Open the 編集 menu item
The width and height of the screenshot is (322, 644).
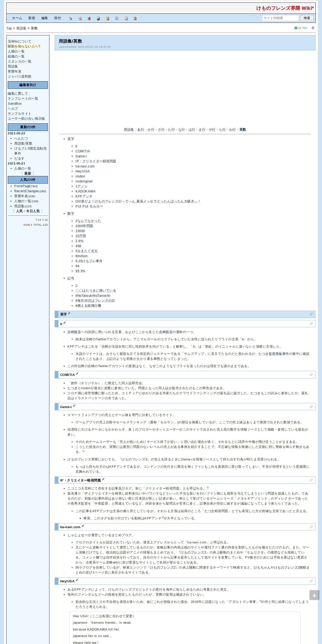[x=45, y=18]
